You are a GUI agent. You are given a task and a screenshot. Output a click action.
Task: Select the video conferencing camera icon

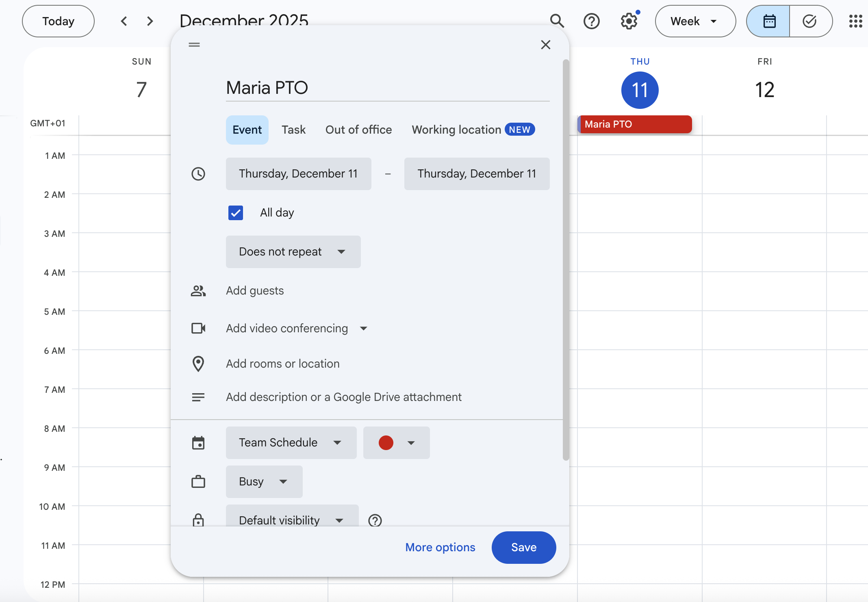tap(198, 328)
